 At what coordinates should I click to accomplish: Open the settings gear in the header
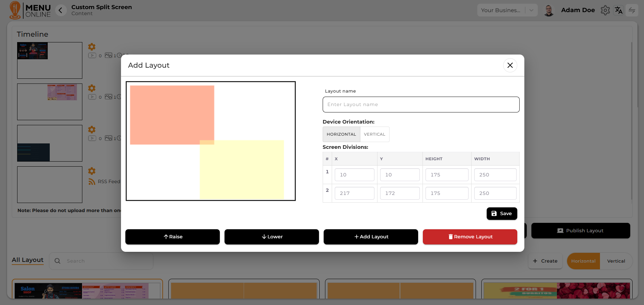[x=605, y=10]
